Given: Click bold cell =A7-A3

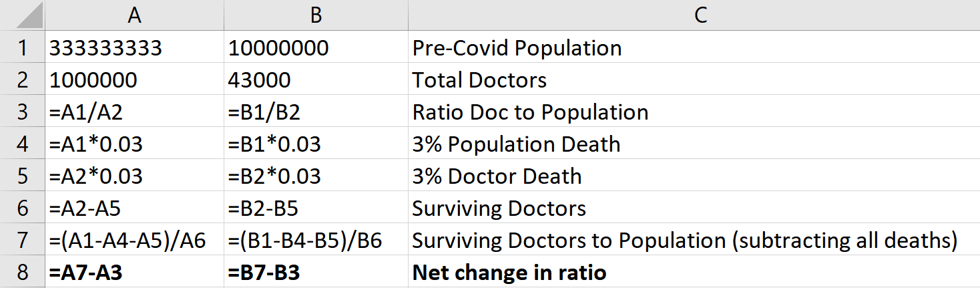Looking at the screenshot, I should (x=134, y=272).
